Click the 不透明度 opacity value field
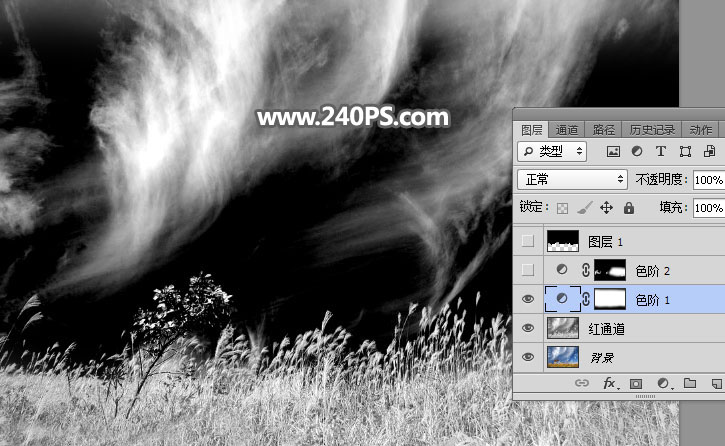Viewport: 725px width, 446px height. point(708,180)
